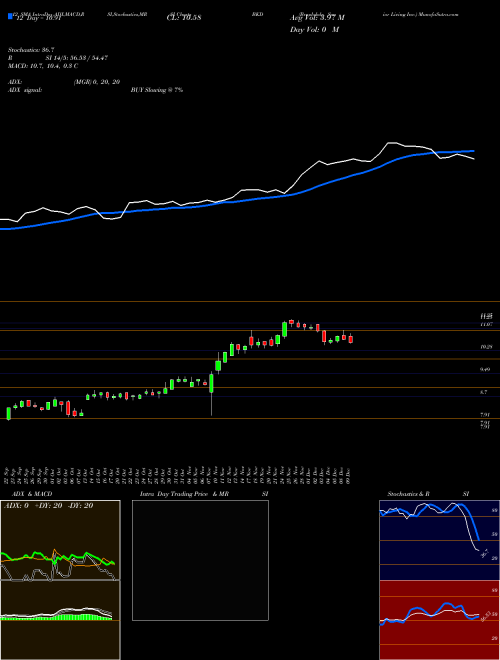The width and height of the screenshot is (500, 660).
Task: Click the 8.7 price axis label
Action: click(484, 392)
